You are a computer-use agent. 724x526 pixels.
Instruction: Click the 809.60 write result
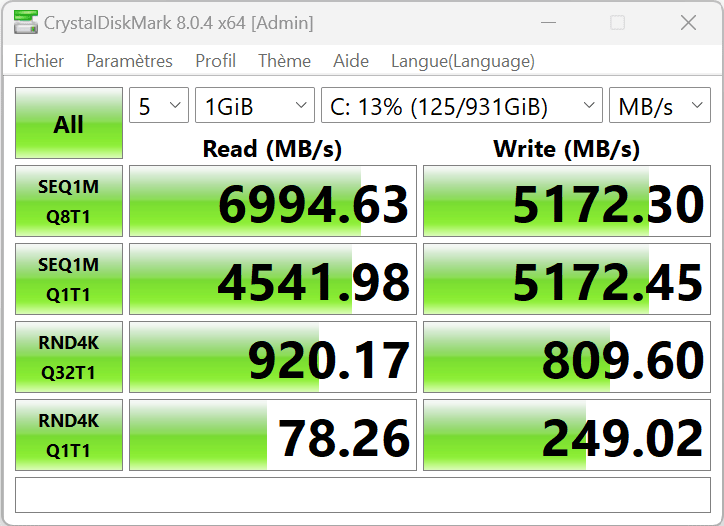[x=567, y=357]
